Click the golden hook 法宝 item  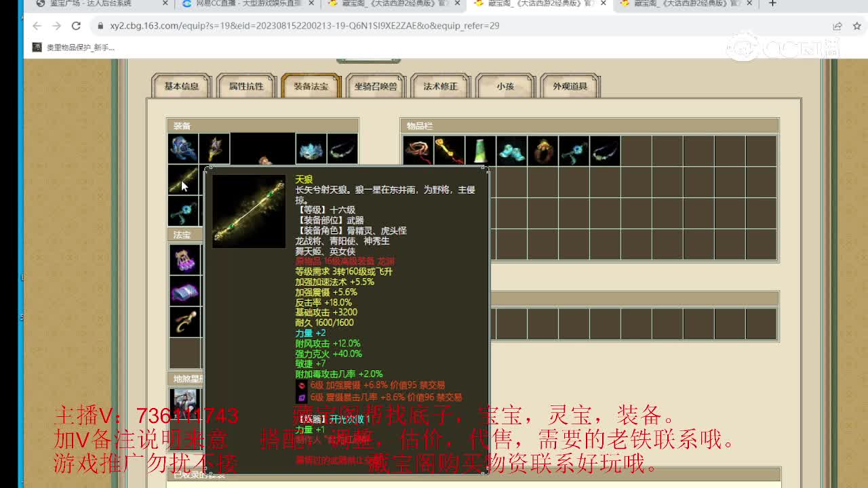coord(185,322)
